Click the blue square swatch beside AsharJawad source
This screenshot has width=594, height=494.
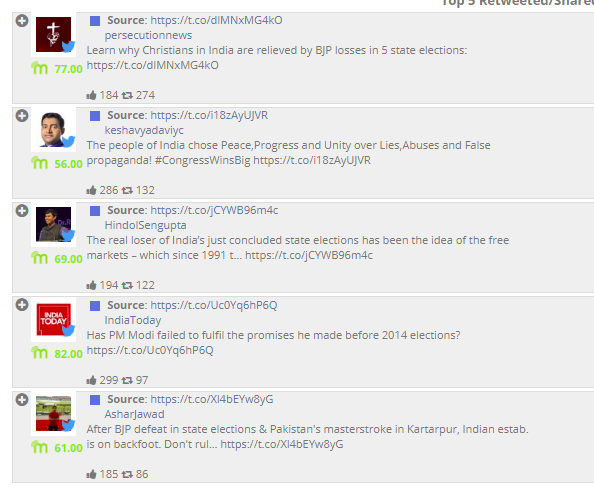pos(95,400)
